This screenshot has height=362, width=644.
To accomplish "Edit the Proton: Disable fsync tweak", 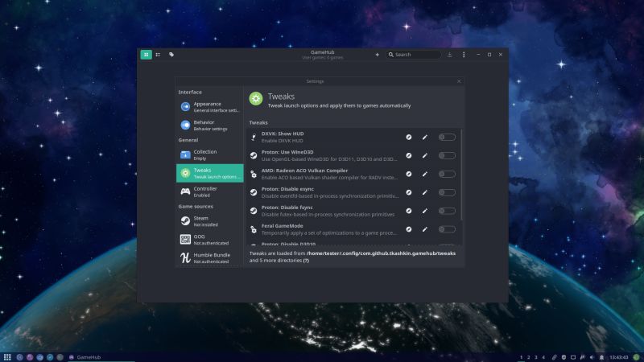I will pos(425,211).
